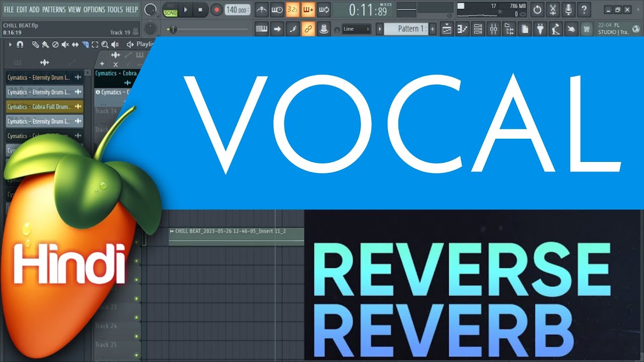The image size is (644, 362).
Task: Toggle step editing icon
Action: pyautogui.click(x=293, y=29)
